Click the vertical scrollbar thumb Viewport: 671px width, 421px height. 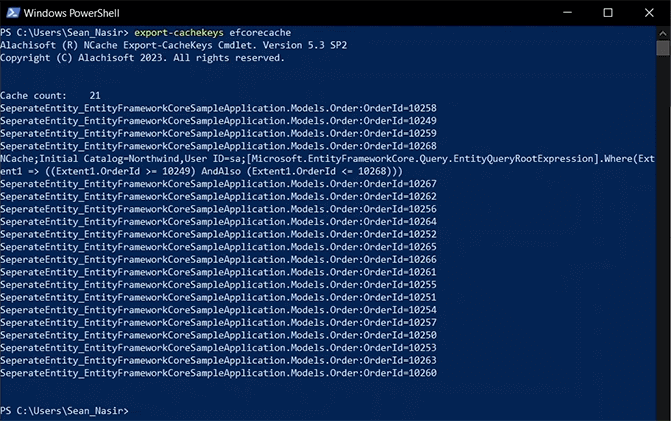point(663,48)
